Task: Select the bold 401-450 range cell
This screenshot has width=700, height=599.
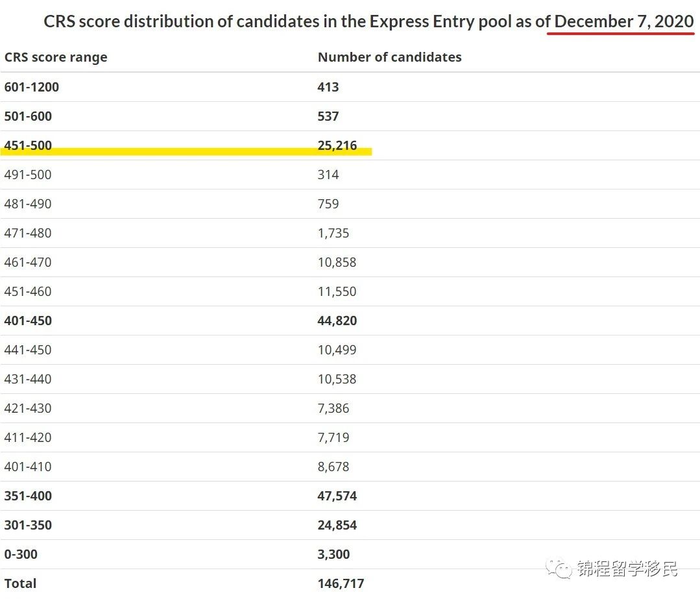Action: [28, 321]
